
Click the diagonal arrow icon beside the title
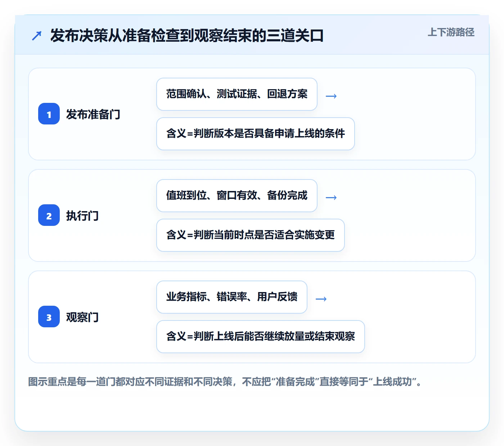click(x=37, y=36)
